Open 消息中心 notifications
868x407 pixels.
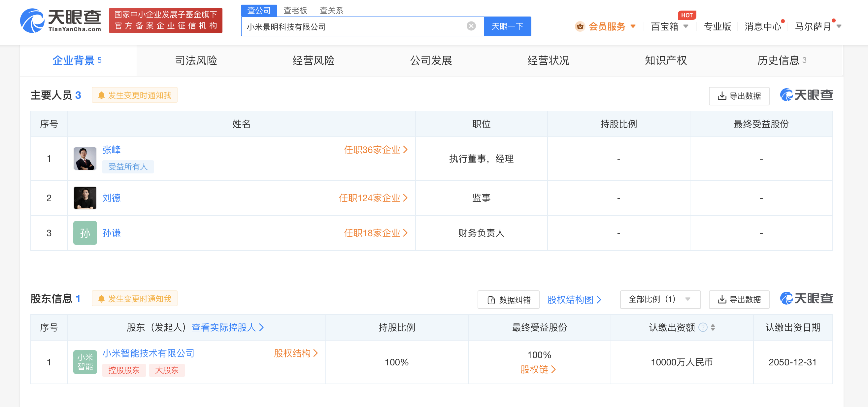tap(763, 26)
